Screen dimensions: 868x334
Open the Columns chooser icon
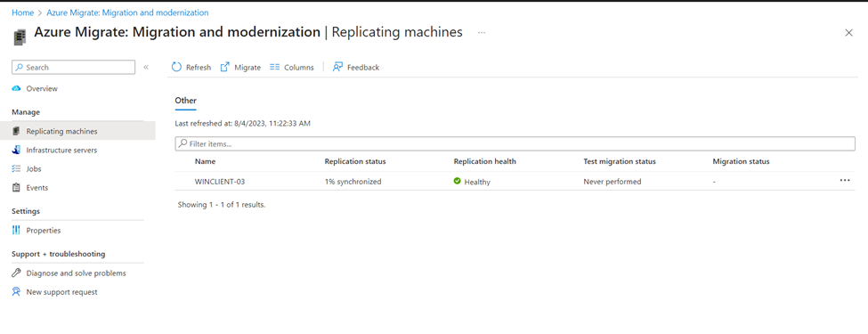[x=274, y=67]
